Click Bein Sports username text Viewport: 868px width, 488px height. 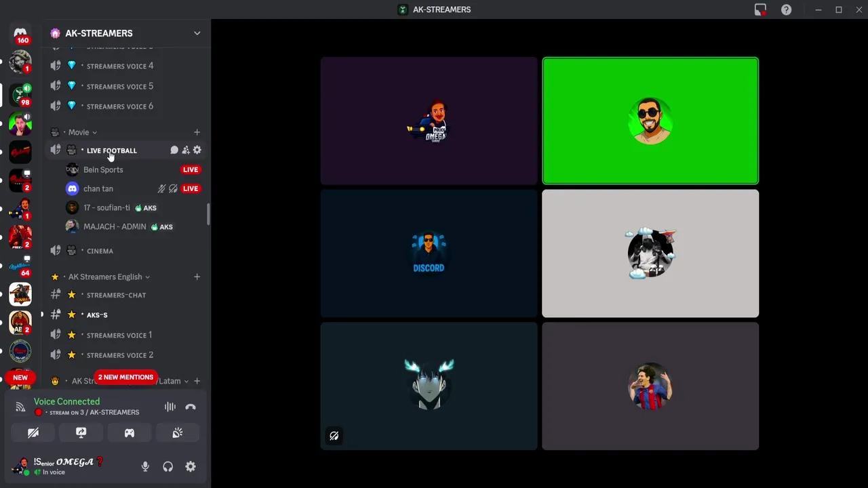pos(103,169)
